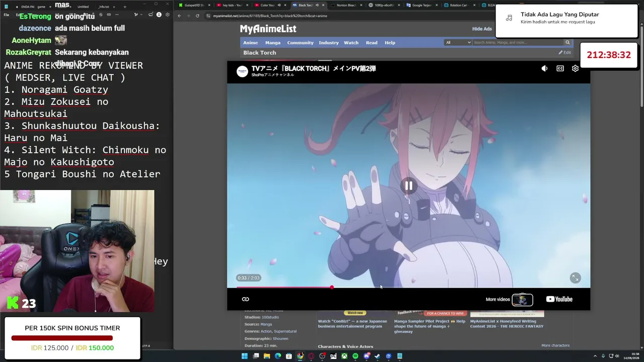Add a new Notepad tab
Image resolution: width=644 pixels, height=362 pixels.
[125, 7]
